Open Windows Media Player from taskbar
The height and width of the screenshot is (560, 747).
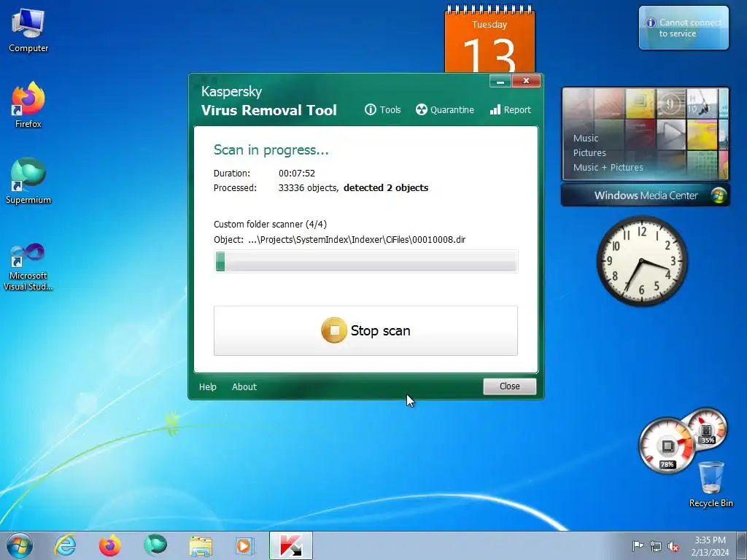pyautogui.click(x=245, y=545)
